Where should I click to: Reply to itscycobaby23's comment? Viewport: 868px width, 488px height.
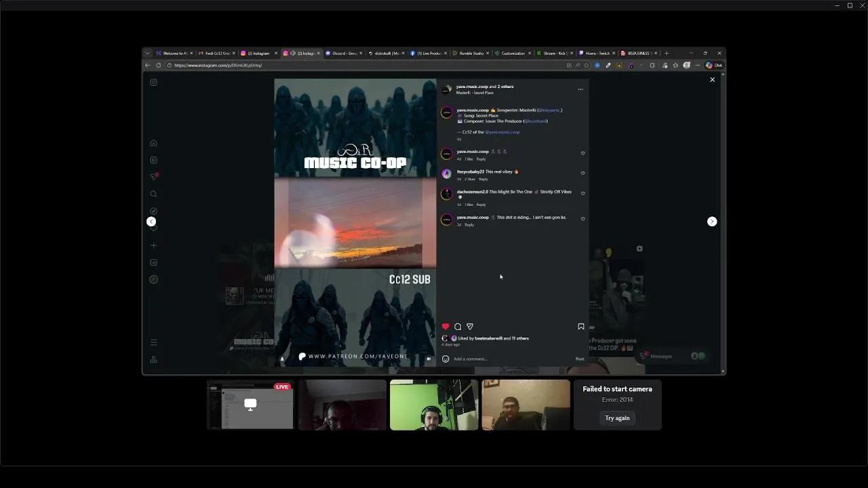(483, 179)
